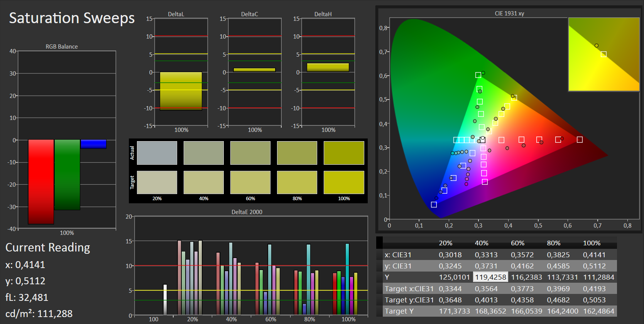Select Y value 116,2383 in 60% column
This screenshot has width=644, height=324.
pyautogui.click(x=526, y=277)
